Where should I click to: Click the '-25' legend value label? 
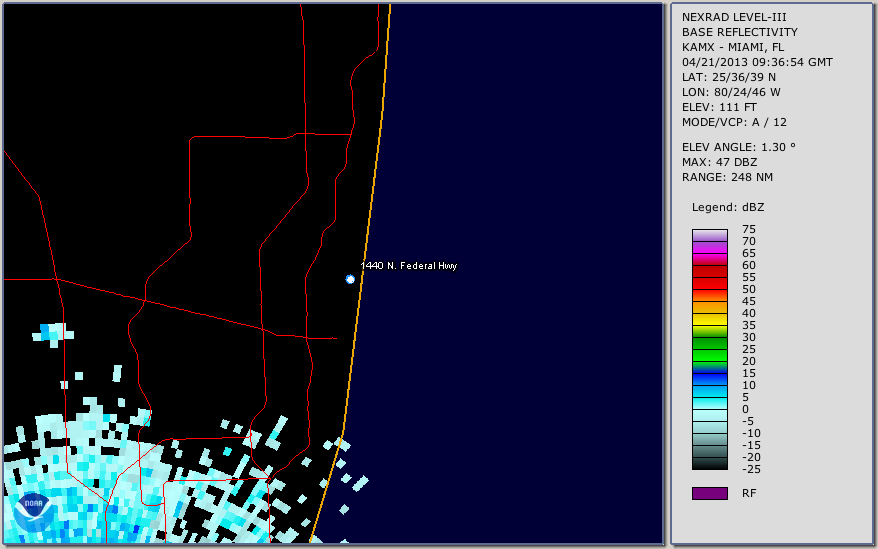click(x=751, y=469)
